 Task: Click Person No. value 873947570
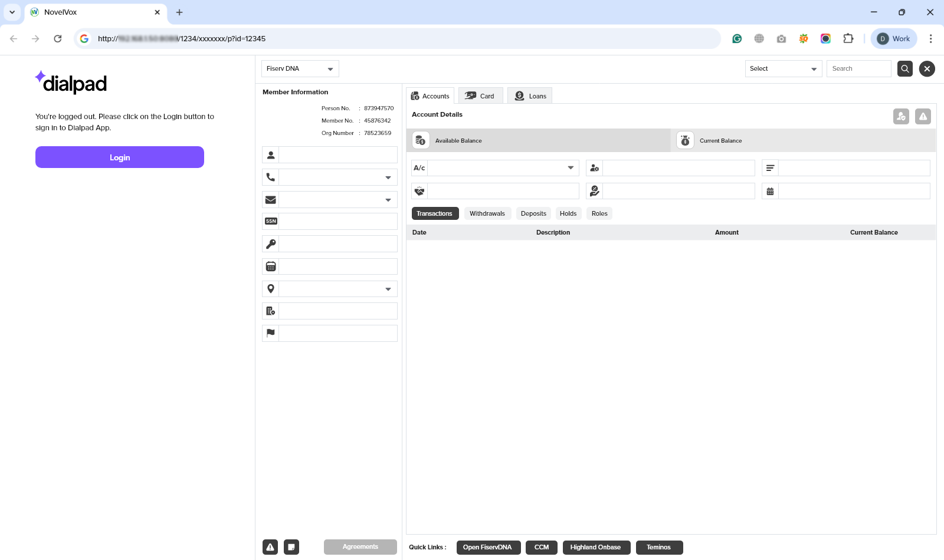[379, 108]
